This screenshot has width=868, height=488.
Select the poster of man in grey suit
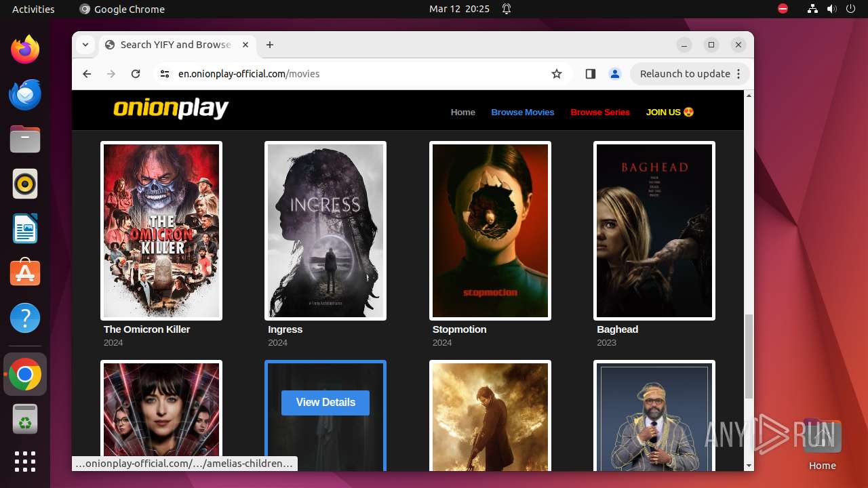[654, 415]
